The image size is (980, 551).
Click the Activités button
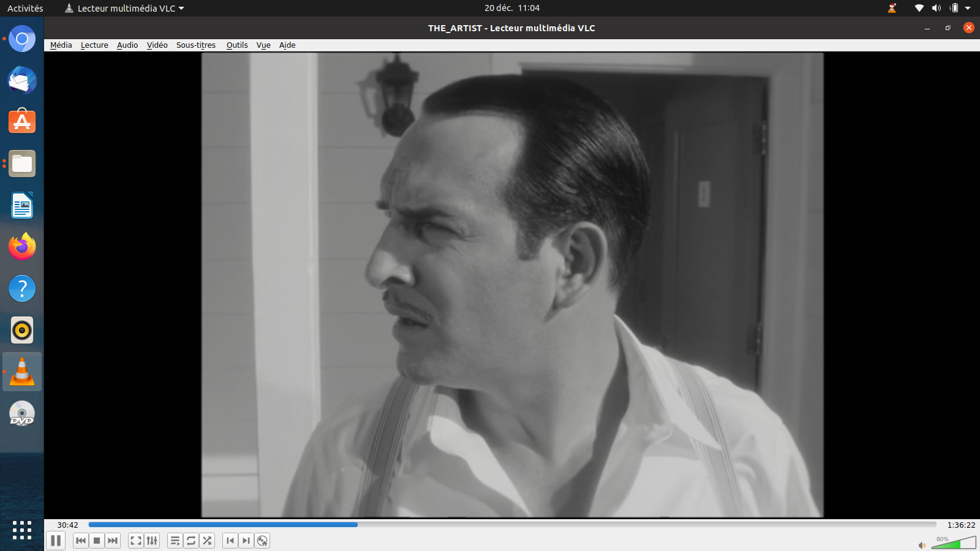click(25, 9)
